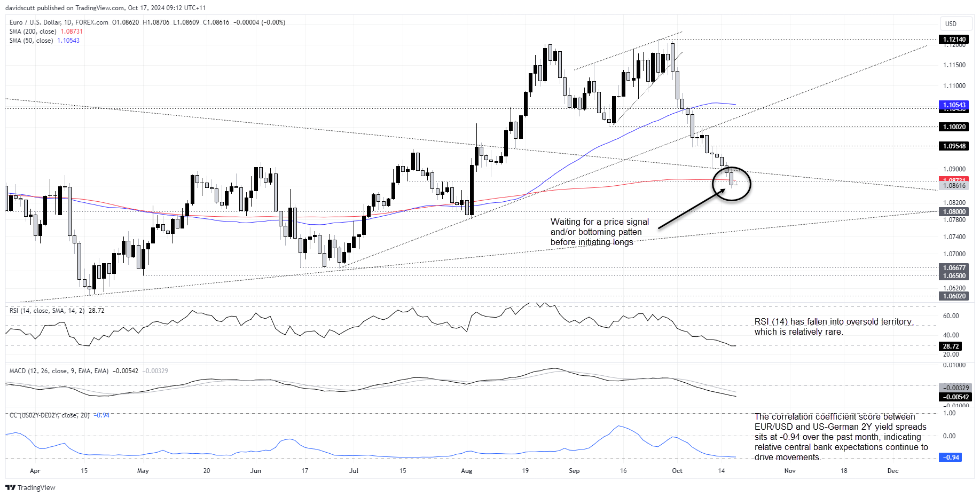The image size is (980, 497).
Task: Click the TradingView logo at bottom left
Action: 30,487
